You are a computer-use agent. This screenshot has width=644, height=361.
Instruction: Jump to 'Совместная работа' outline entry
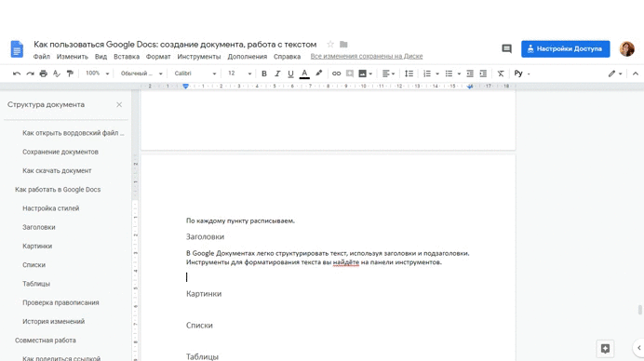(46, 341)
